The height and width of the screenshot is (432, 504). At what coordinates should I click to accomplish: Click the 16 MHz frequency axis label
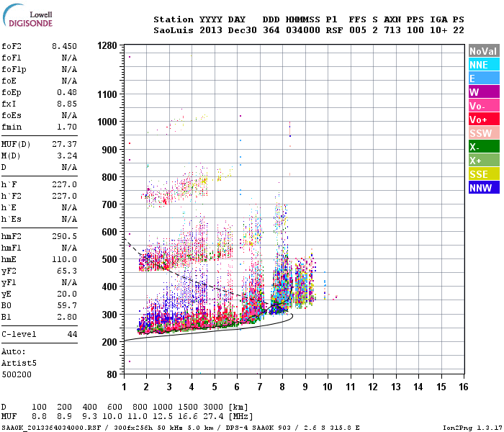coord(464,387)
